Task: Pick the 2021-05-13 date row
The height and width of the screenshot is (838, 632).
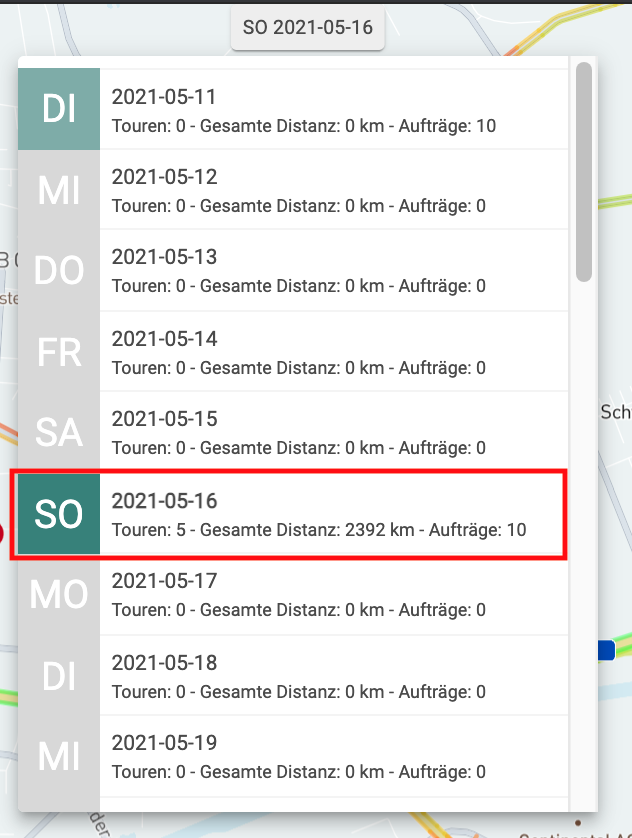Action: 334,271
